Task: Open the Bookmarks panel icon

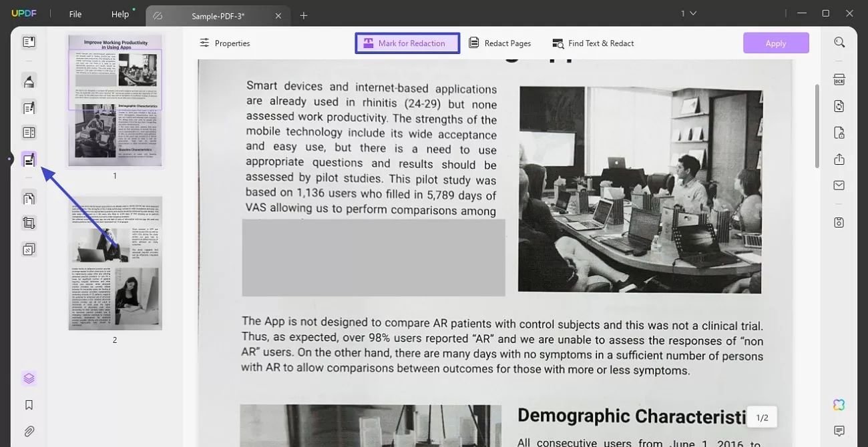Action: pos(29,405)
